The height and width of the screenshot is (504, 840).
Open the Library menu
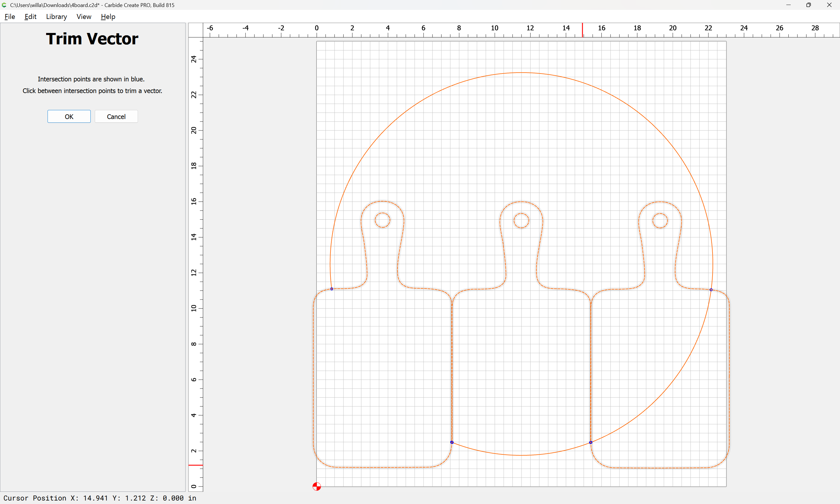(56, 17)
